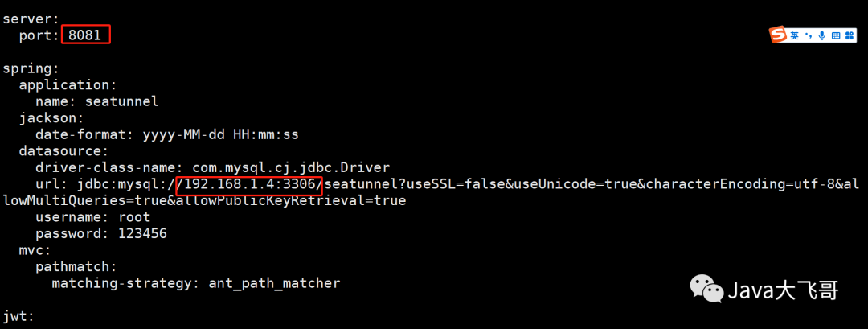
Task: Click the Java大飞哥 watermark text
Action: coord(784,290)
